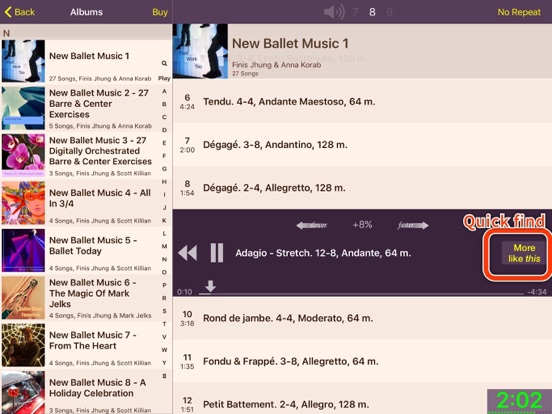Image resolution: width=552 pixels, height=414 pixels.
Task: Select volume level 7
Action: 355,12
